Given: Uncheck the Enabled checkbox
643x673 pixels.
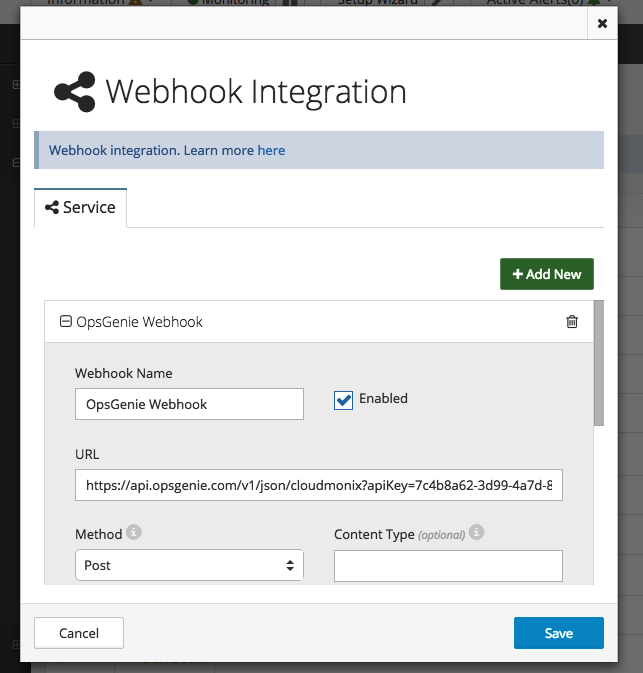Looking at the screenshot, I should point(343,400).
